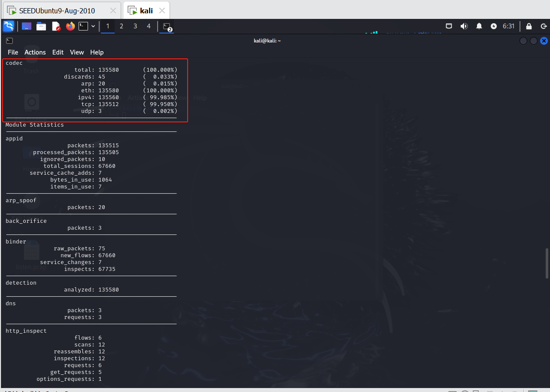The height and width of the screenshot is (392, 550).
Task: Open the wired network connection icon
Action: 449,26
